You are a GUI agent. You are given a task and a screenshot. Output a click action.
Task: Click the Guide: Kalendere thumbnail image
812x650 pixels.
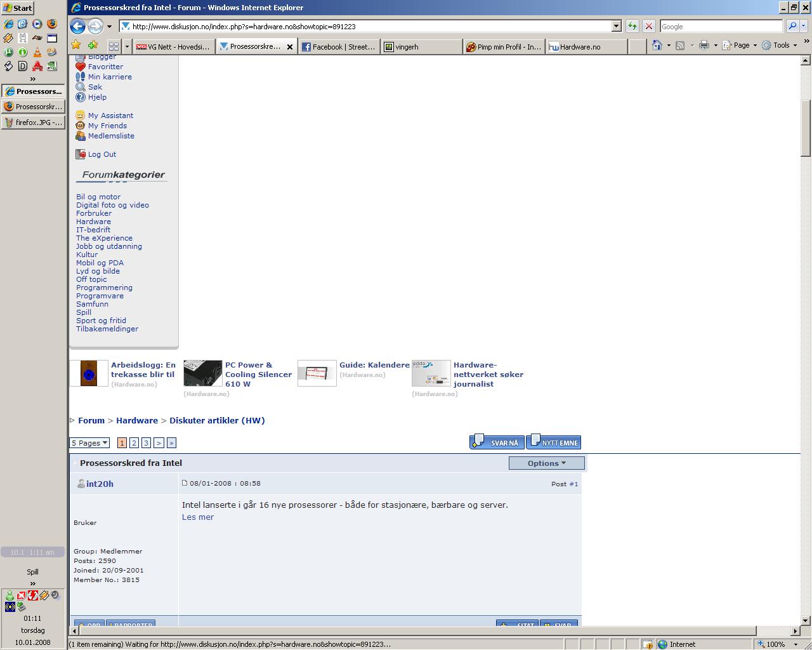tap(317, 373)
